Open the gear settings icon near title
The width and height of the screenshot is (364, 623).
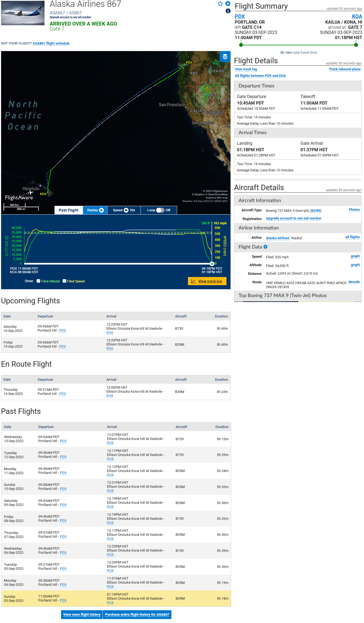point(228,4)
